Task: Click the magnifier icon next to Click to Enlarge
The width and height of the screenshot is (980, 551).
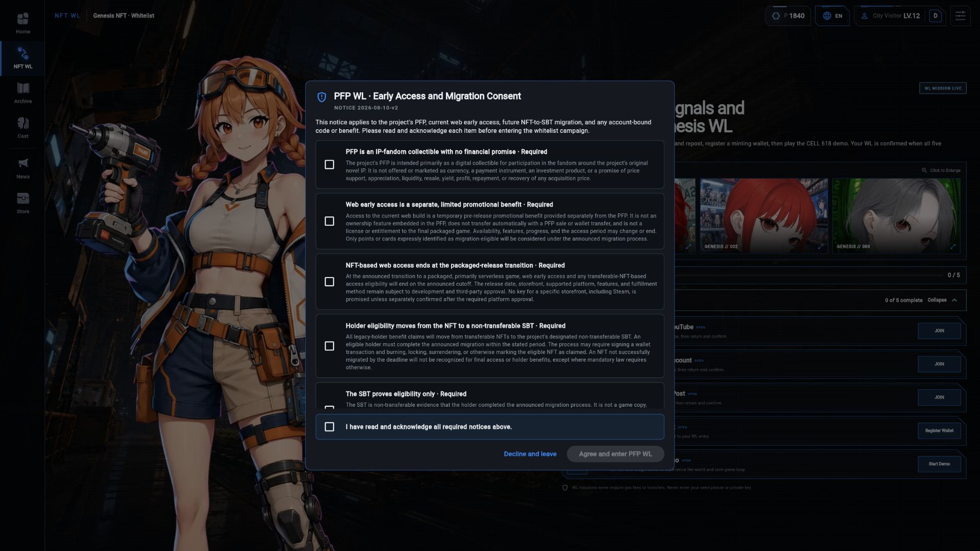Action: pyautogui.click(x=924, y=170)
